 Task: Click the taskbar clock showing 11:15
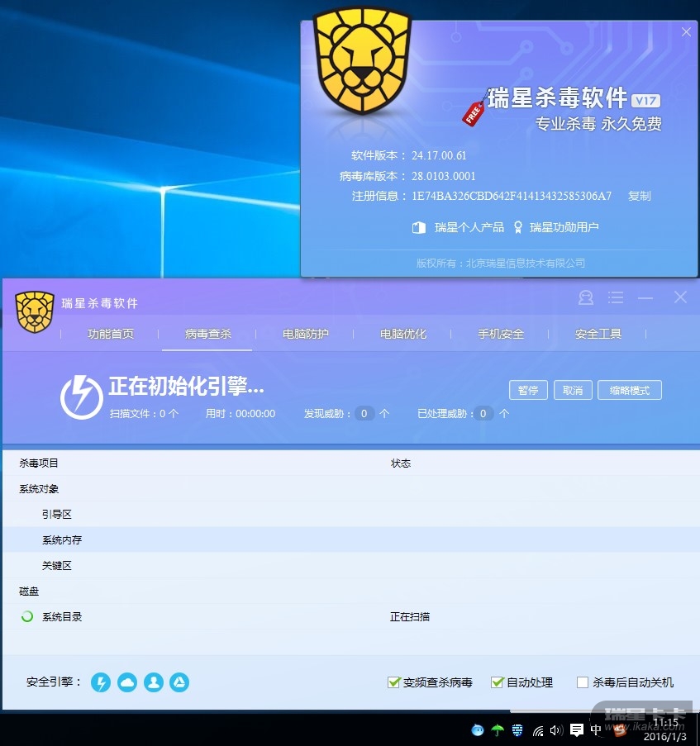pyautogui.click(x=666, y=723)
